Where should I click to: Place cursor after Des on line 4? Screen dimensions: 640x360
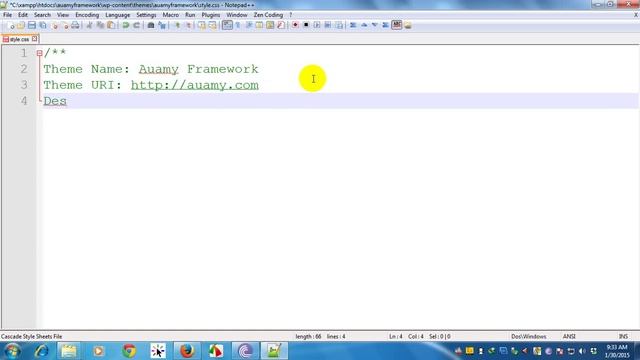(67, 101)
